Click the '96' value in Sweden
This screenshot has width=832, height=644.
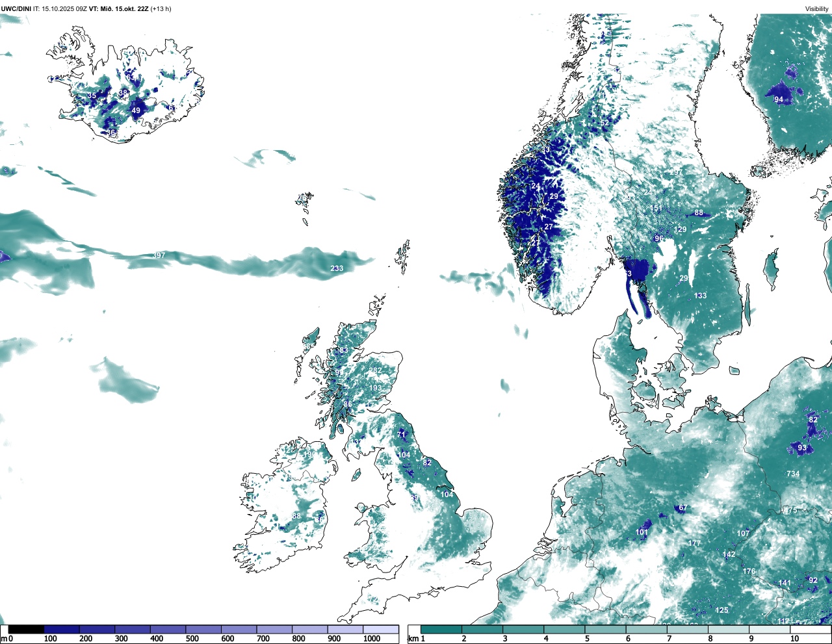click(x=659, y=238)
